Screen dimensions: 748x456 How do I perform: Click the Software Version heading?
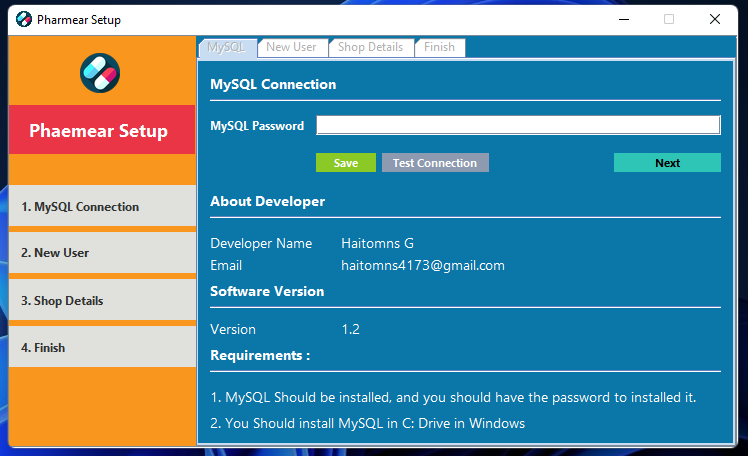tap(267, 291)
